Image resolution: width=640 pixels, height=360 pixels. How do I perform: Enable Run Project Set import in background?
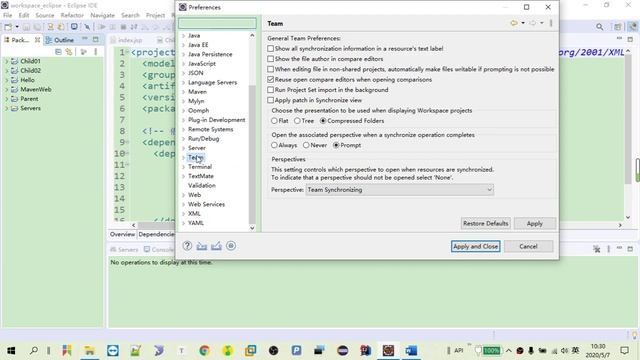[270, 89]
